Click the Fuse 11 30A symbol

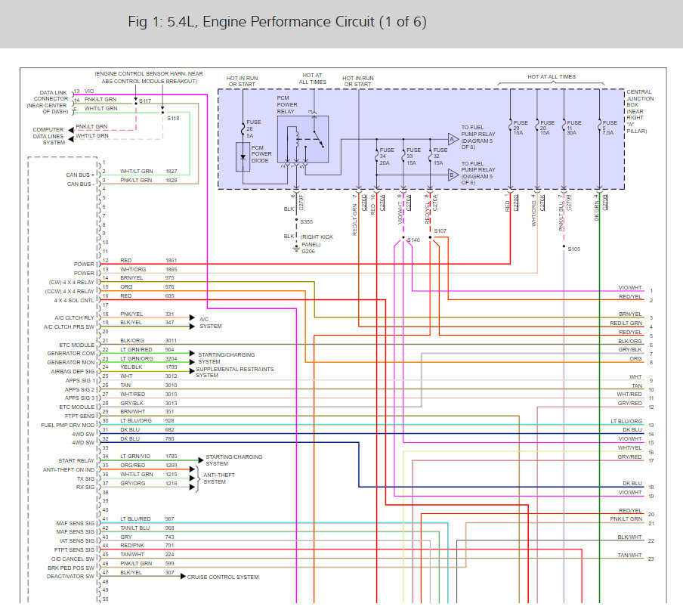[x=564, y=126]
